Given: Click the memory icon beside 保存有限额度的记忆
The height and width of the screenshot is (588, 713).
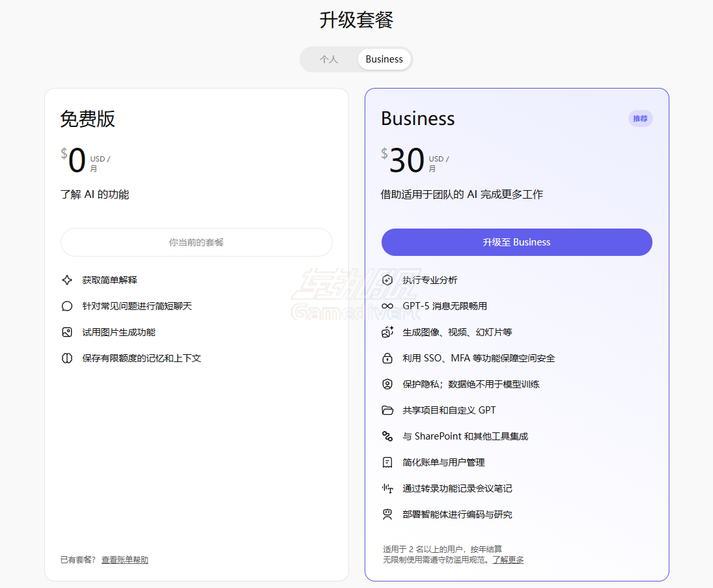Looking at the screenshot, I should click(66, 358).
